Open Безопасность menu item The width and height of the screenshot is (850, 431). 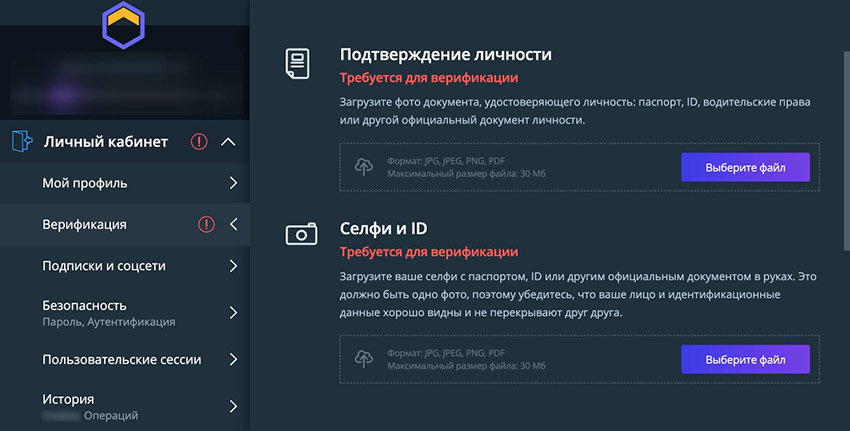[x=125, y=313]
